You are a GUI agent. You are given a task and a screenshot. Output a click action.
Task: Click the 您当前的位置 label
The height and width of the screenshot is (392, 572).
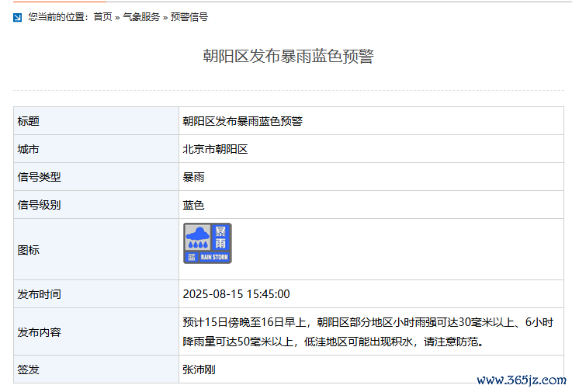57,17
